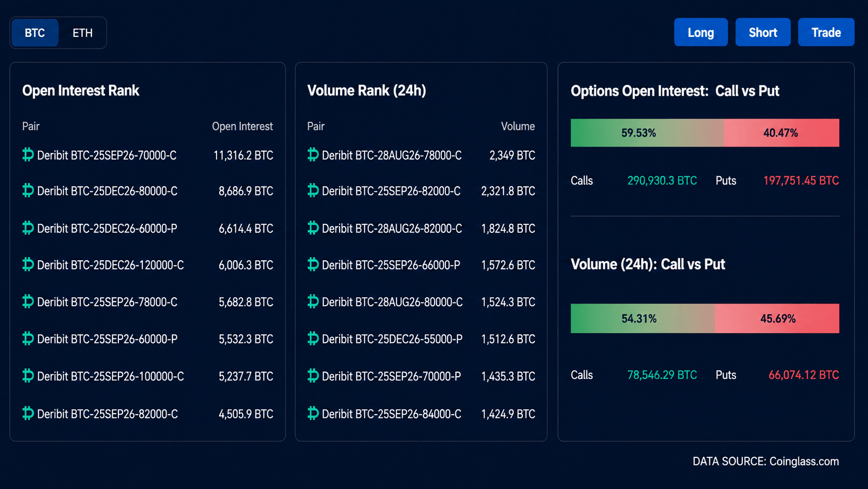Image resolution: width=868 pixels, height=489 pixels.
Task: Select pair Deribit BTC-28AUG26-78000-C
Action: 392,155
